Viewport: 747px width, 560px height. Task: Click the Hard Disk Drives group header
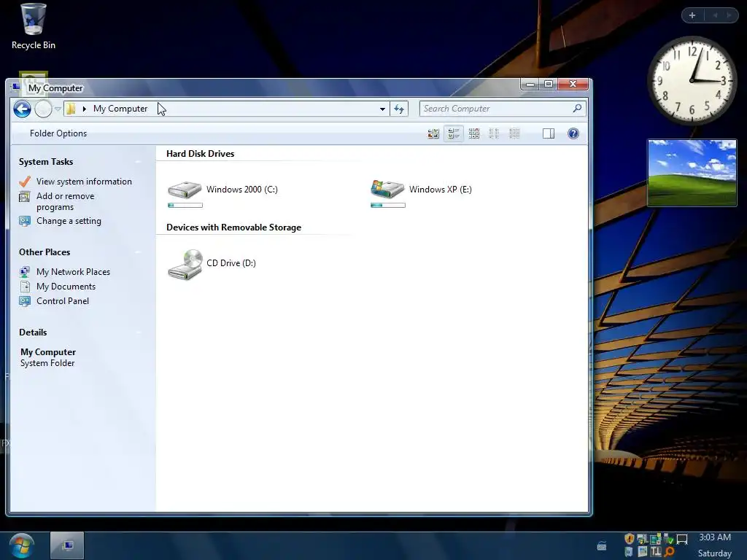[x=200, y=154]
